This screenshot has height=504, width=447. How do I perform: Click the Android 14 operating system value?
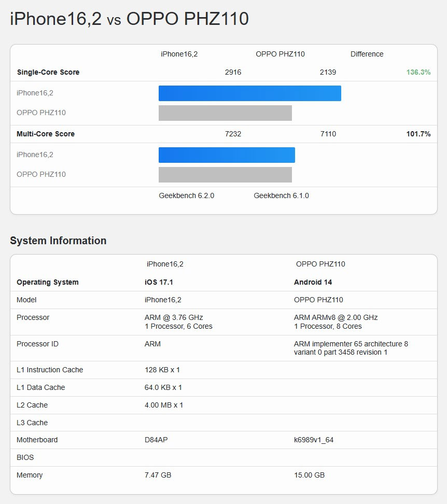(x=313, y=282)
